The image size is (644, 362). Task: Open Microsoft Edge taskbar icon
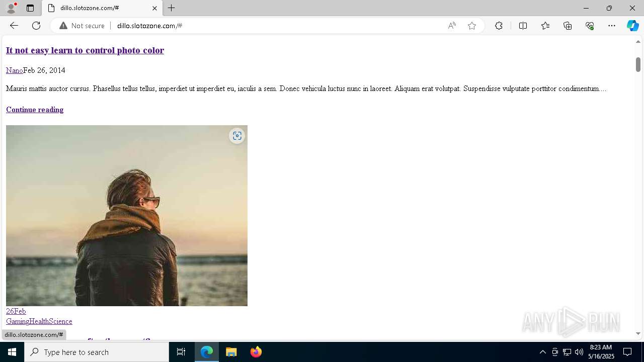(x=207, y=352)
